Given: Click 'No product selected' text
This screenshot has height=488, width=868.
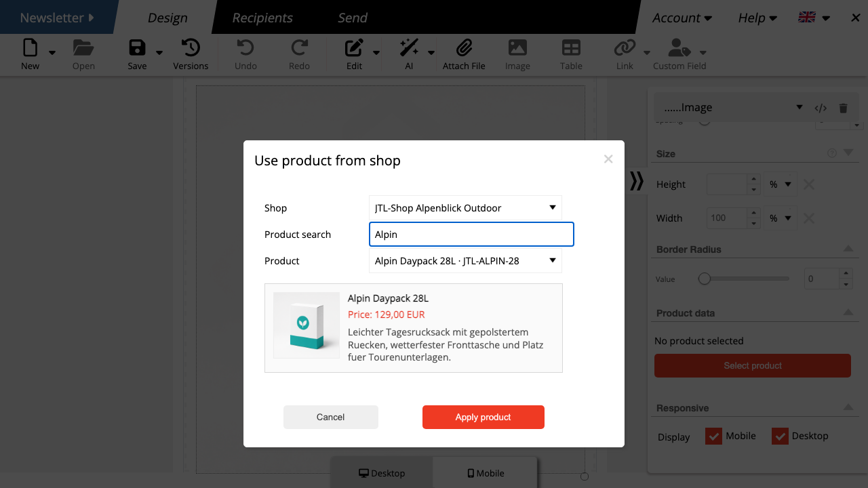Looking at the screenshot, I should click(x=699, y=341).
